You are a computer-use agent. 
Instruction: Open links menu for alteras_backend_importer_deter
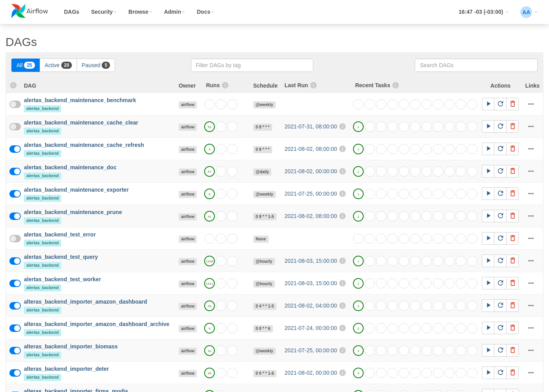click(531, 373)
